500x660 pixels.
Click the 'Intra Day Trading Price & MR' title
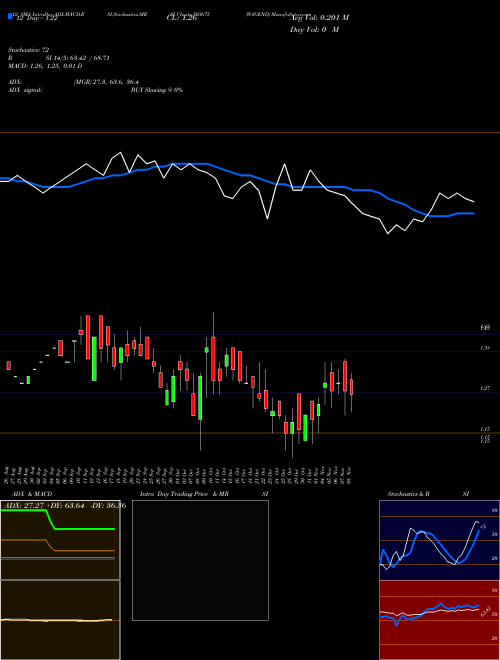tap(184, 494)
